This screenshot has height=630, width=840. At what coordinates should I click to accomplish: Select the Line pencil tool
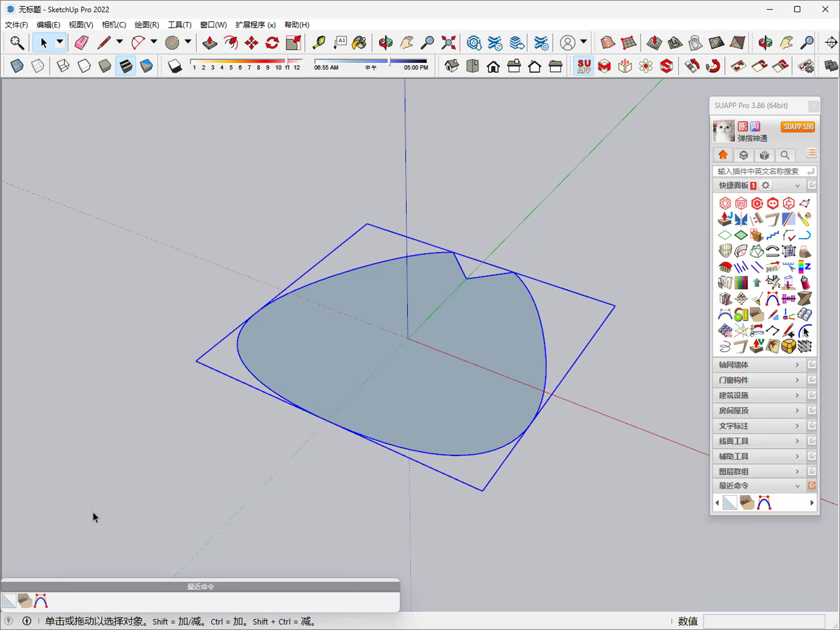[x=104, y=43]
